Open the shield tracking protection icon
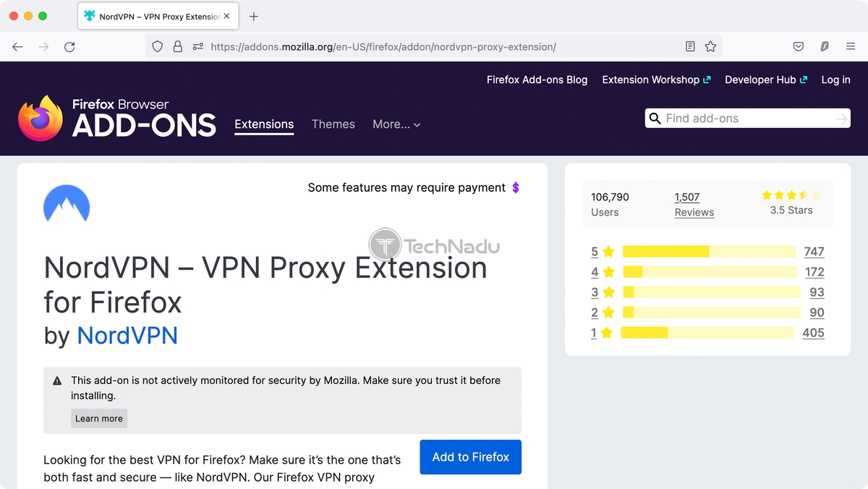Viewport: 868px width, 489px height. click(x=157, y=46)
